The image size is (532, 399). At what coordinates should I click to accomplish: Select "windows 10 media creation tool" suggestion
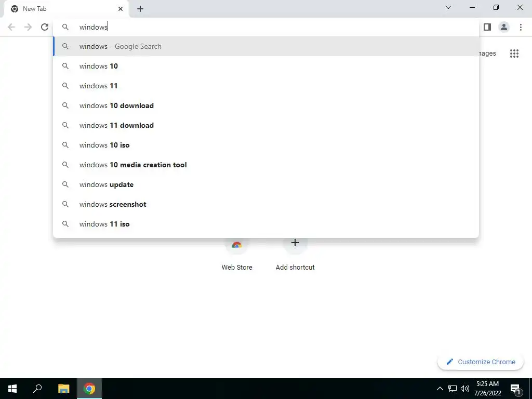tap(266, 165)
